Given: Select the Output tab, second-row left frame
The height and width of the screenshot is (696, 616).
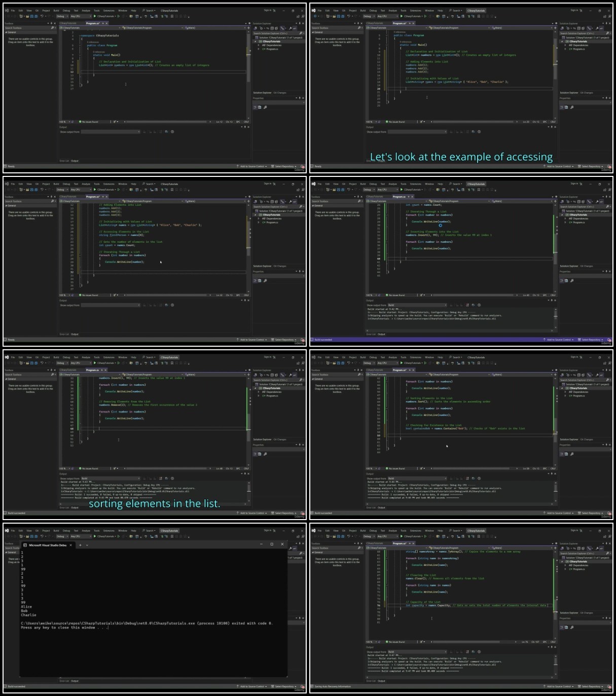Looking at the screenshot, I should pos(75,334).
